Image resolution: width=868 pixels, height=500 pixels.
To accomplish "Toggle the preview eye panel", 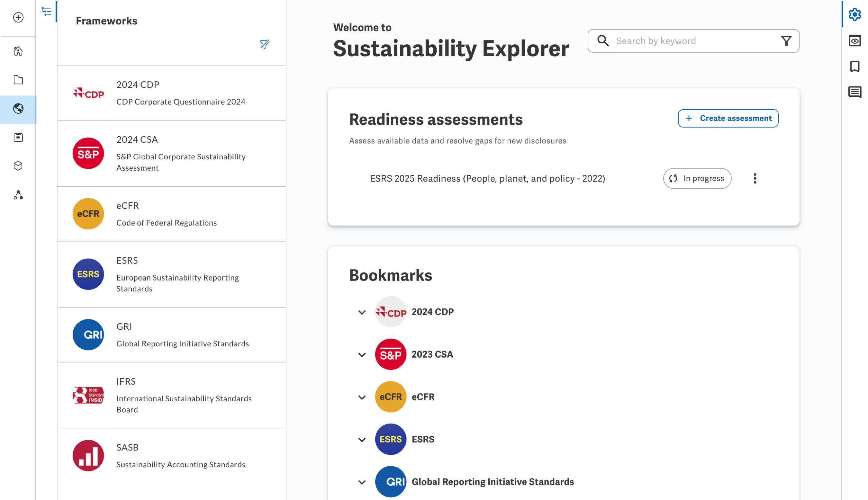I will tap(855, 40).
